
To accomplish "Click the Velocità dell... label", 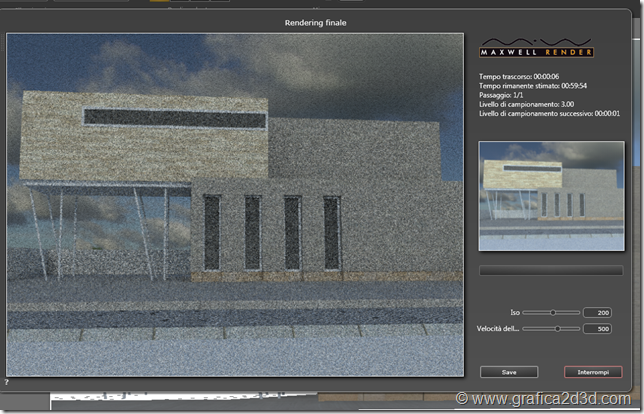I will coord(501,328).
